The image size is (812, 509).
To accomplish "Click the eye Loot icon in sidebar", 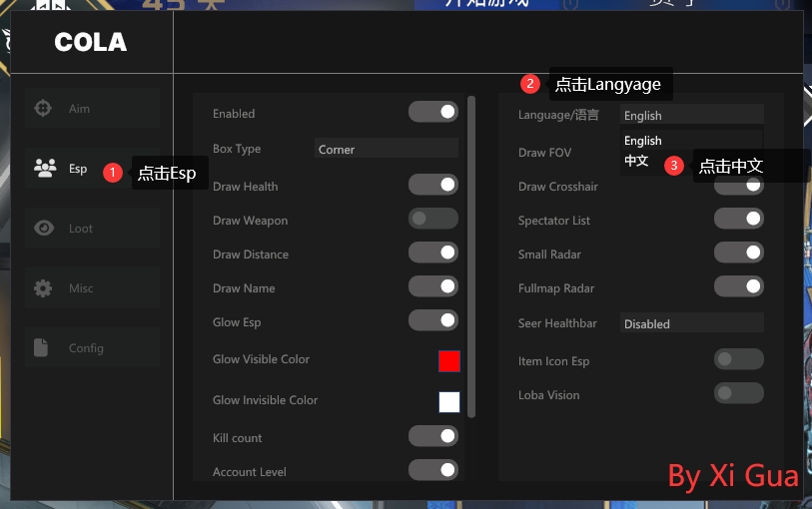I will (x=44, y=229).
